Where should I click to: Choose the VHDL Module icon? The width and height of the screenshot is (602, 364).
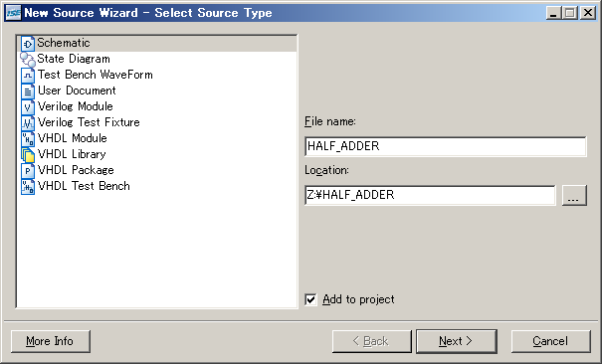coord(28,139)
